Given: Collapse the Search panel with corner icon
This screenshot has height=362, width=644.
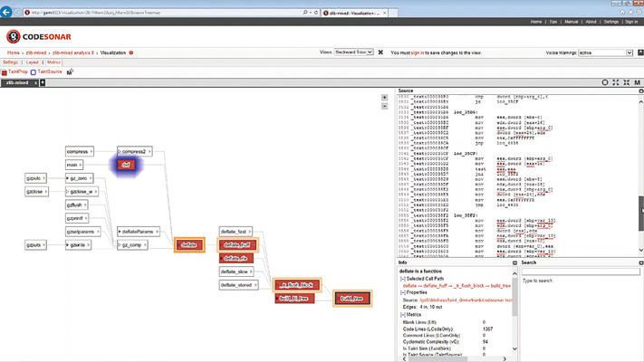Looking at the screenshot, I should pyautogui.click(x=640, y=262).
